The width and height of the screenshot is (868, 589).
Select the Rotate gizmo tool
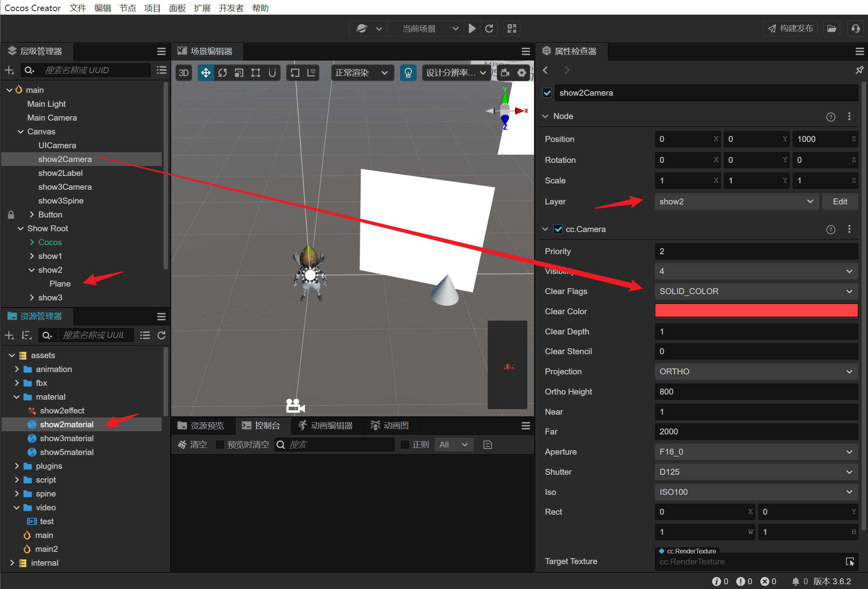coord(223,73)
